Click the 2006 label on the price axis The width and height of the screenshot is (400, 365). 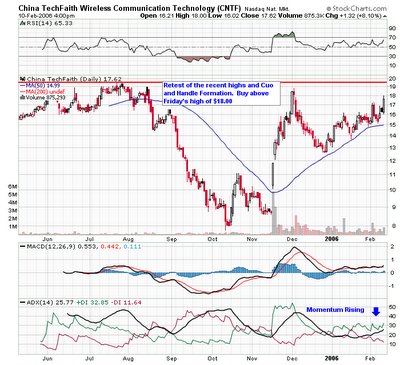(x=332, y=239)
